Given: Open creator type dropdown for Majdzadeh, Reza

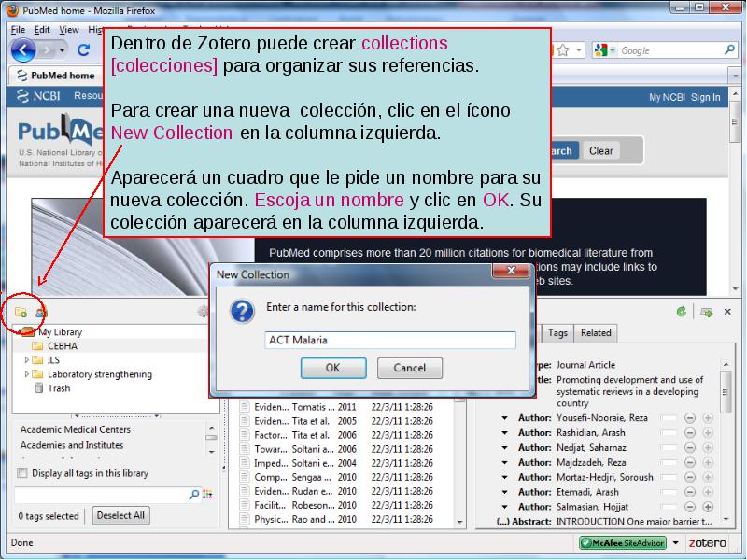Looking at the screenshot, I should (x=504, y=462).
